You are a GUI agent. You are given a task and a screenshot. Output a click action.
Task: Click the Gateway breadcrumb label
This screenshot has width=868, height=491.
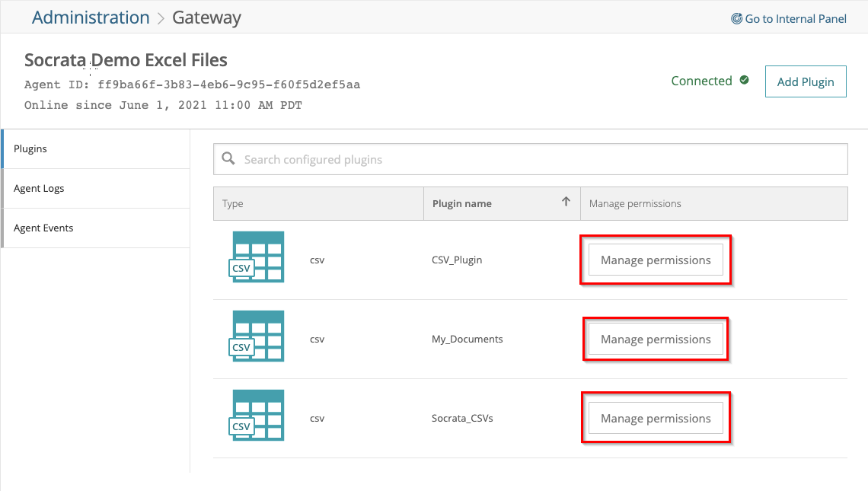[x=206, y=17]
